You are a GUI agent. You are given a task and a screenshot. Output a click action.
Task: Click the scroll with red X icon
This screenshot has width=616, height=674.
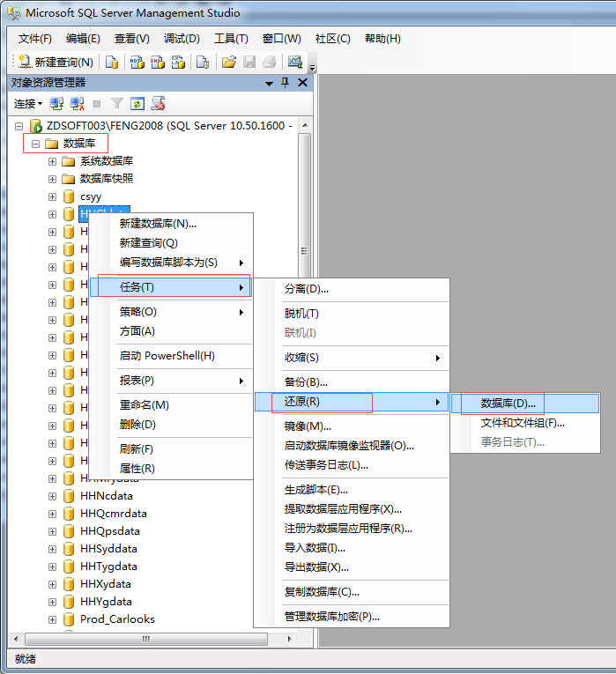pyautogui.click(x=158, y=104)
